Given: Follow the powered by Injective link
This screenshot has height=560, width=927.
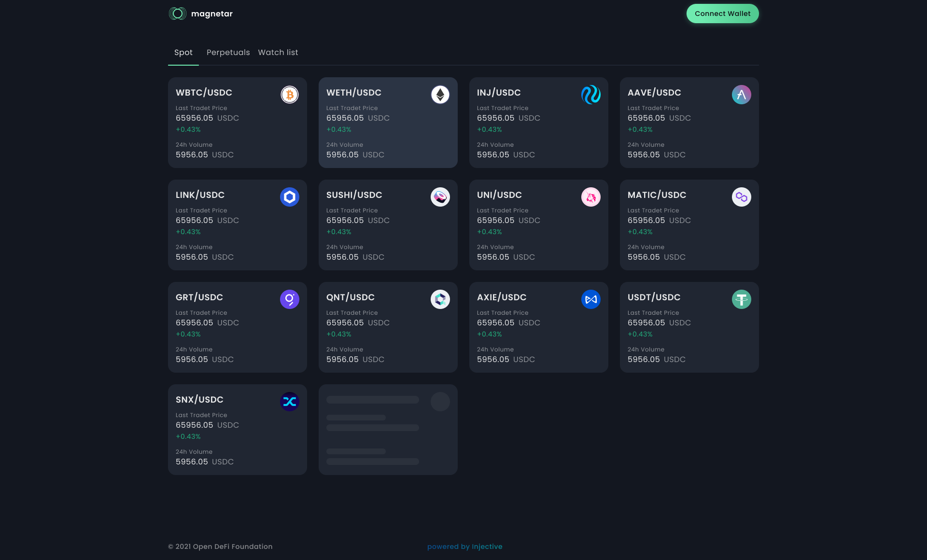Looking at the screenshot, I should coord(464,546).
